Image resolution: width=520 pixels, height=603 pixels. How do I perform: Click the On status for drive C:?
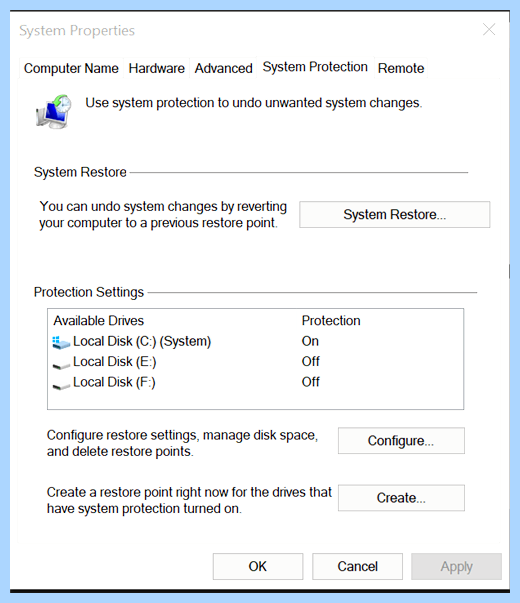tap(310, 341)
